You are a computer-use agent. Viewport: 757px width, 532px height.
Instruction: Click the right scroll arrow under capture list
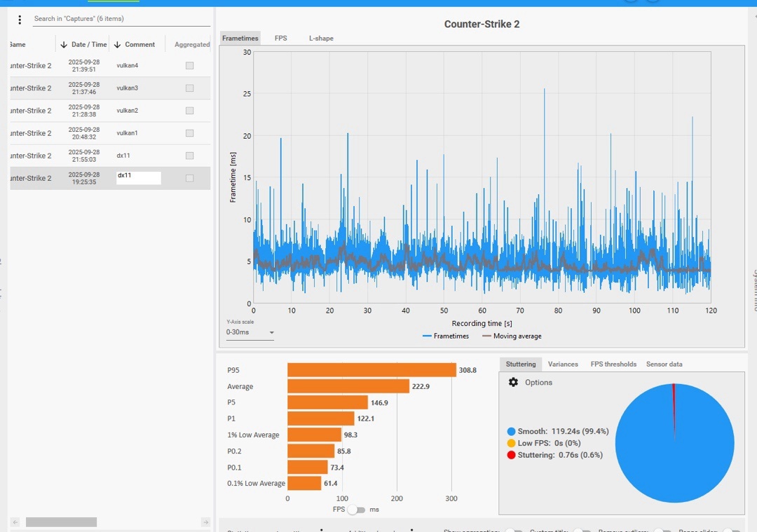click(x=205, y=522)
